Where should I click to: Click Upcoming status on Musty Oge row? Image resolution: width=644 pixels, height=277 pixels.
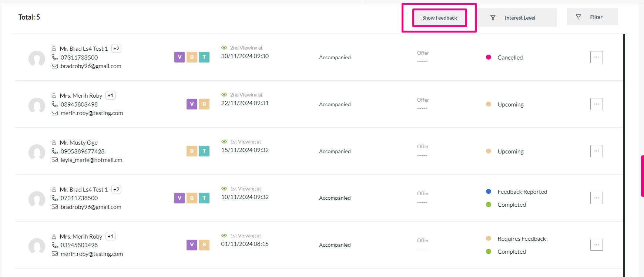click(x=510, y=151)
